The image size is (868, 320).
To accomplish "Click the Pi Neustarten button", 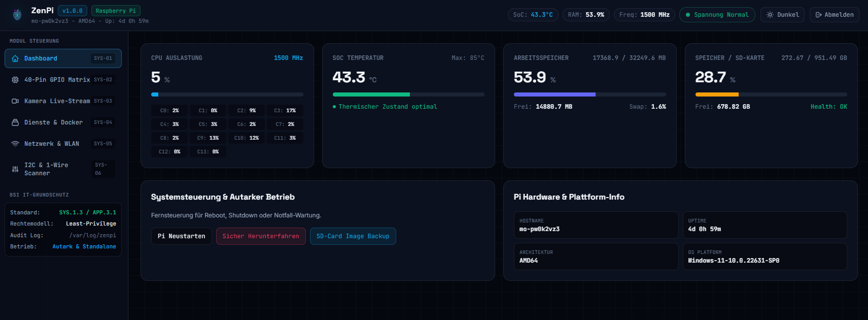I will coord(181,236).
